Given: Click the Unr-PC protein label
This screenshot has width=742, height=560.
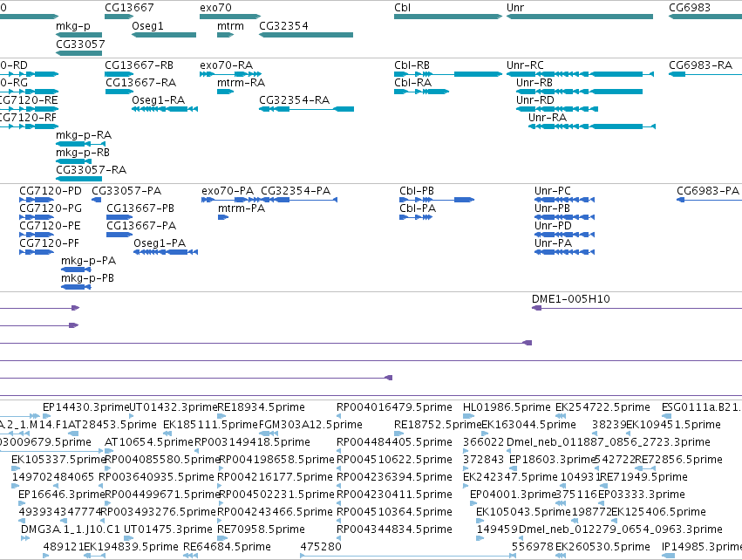Looking at the screenshot, I should pyautogui.click(x=553, y=191).
